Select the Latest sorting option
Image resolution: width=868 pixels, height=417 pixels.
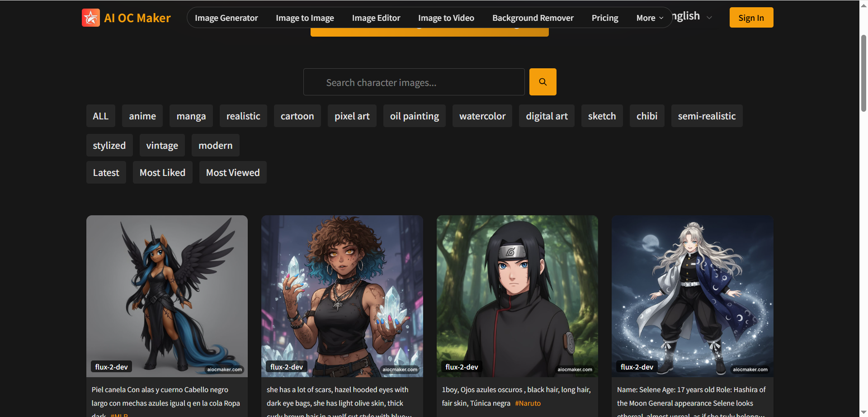pos(106,172)
